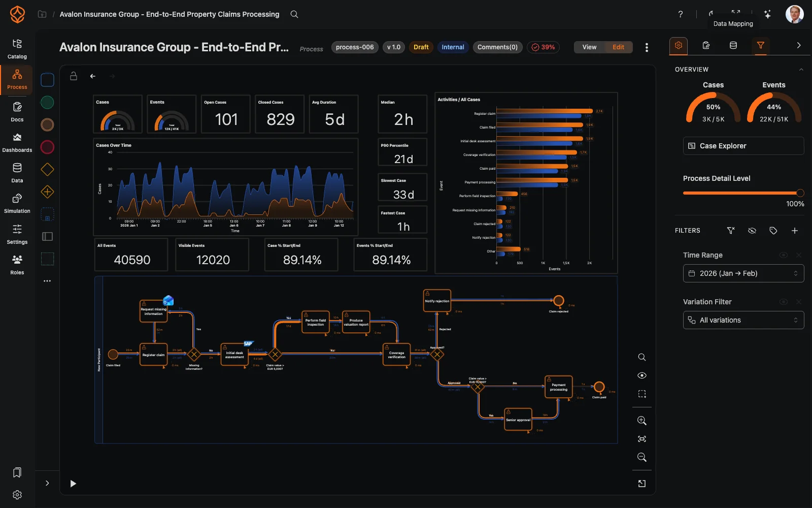Click the 39% completeness badge
Image resolution: width=812 pixels, height=508 pixels.
click(543, 47)
